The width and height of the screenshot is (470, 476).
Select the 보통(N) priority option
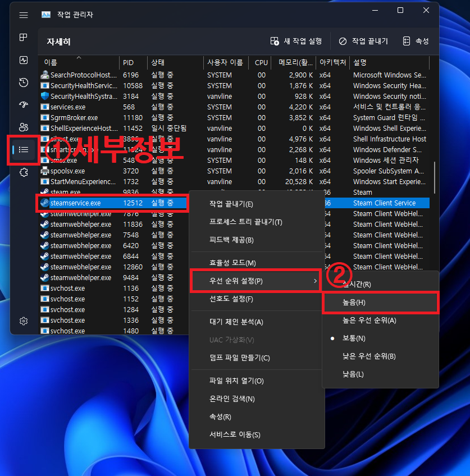coord(380,338)
